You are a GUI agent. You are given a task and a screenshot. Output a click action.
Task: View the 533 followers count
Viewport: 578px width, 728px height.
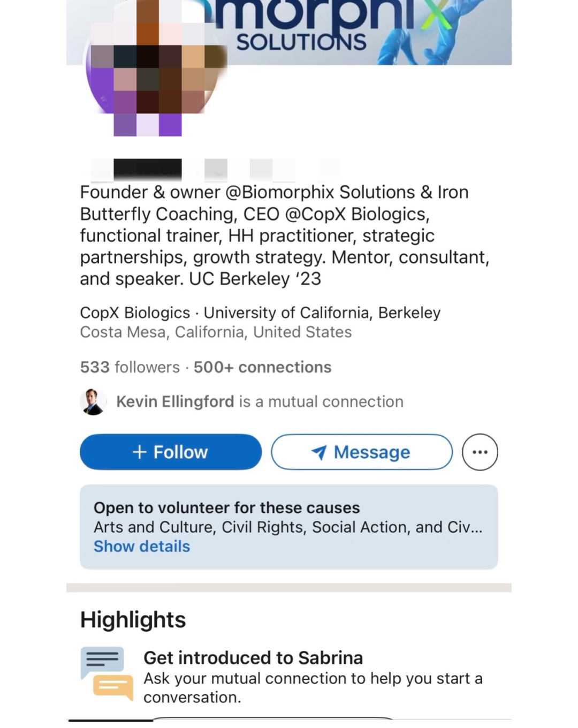130,367
